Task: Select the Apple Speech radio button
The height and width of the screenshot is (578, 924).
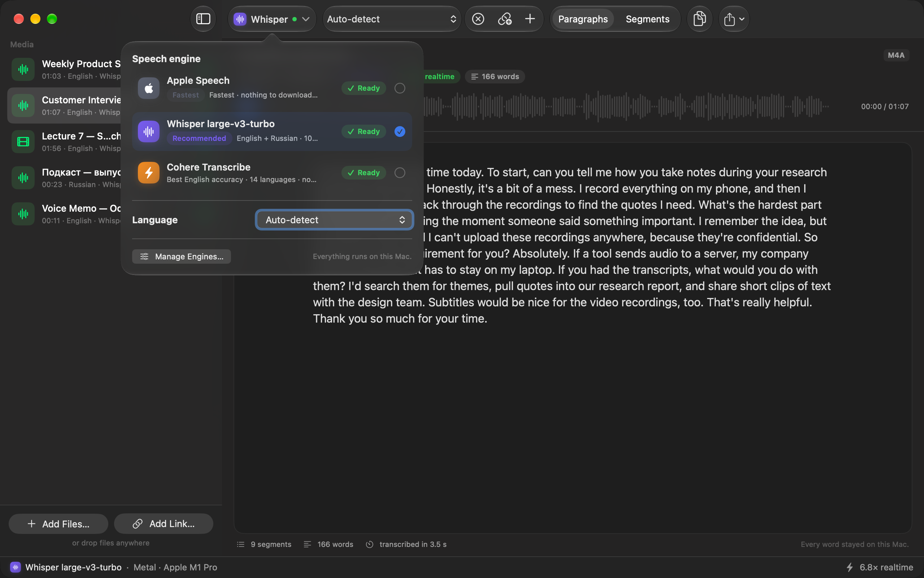Action: (400, 88)
